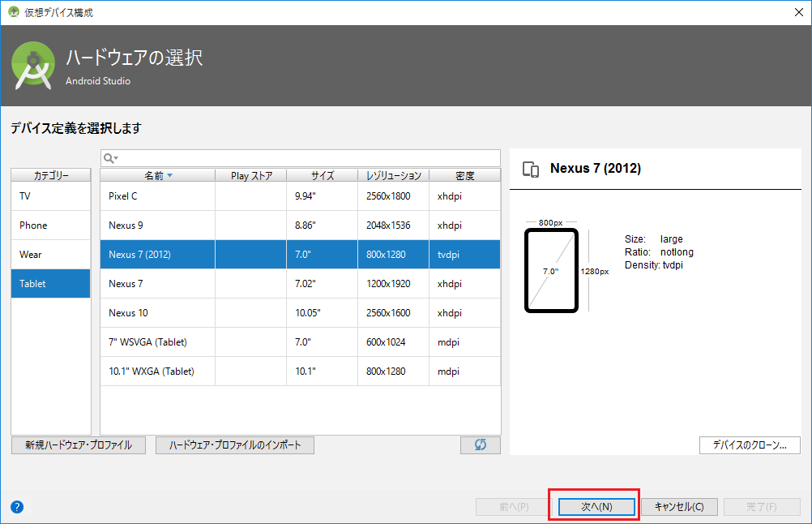Sort by the 密度 column header
Image resolution: width=812 pixels, height=524 pixels.
tap(464, 176)
